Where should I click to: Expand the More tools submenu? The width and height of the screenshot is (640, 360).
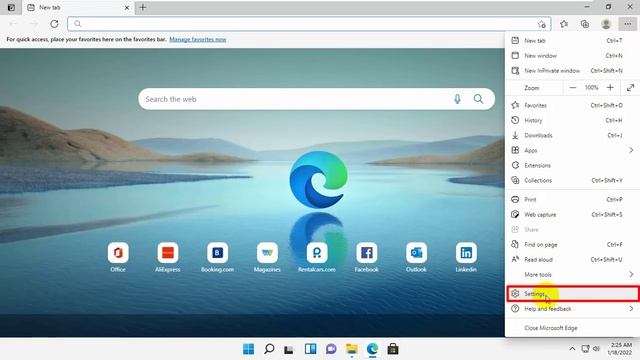click(572, 275)
